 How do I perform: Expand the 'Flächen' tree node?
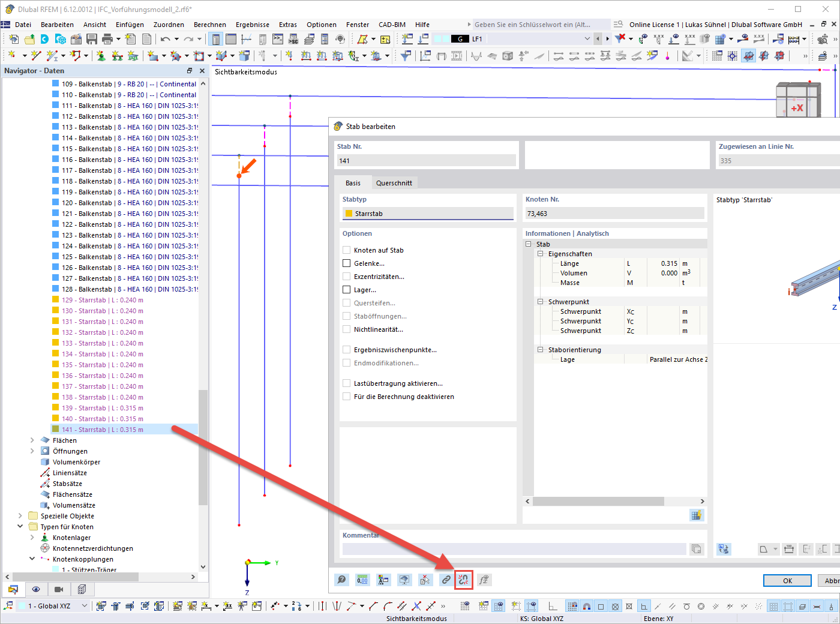(x=32, y=440)
